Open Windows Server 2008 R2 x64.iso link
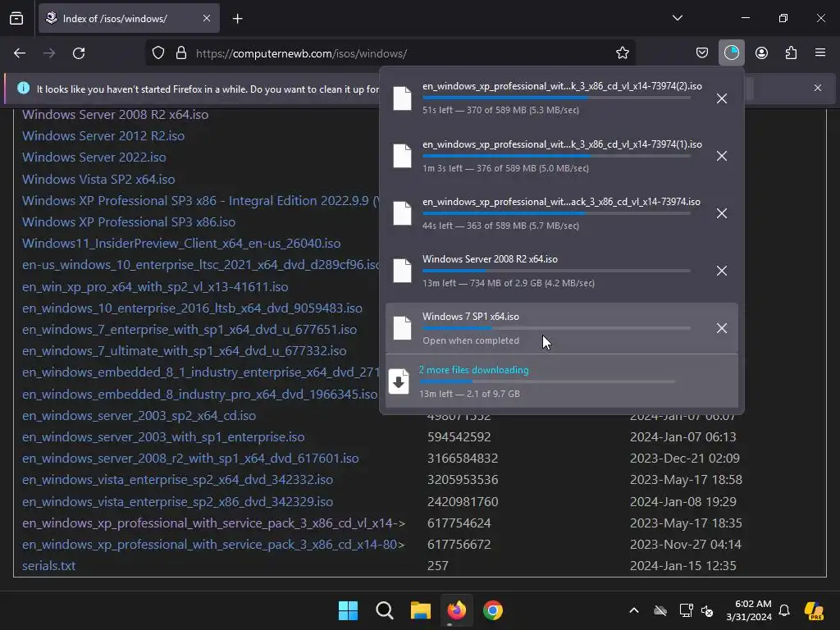This screenshot has height=630, width=840. [115, 115]
